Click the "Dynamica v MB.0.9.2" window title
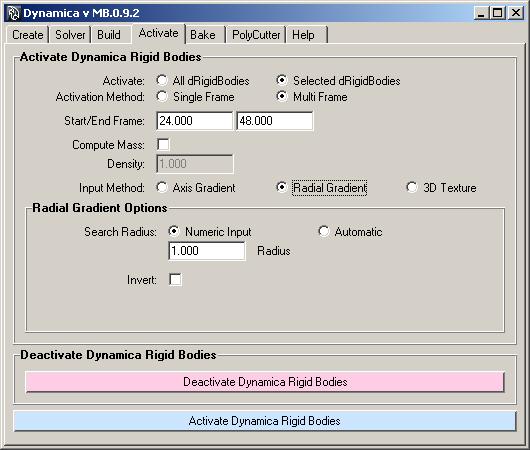This screenshot has width=530, height=450. click(81, 13)
